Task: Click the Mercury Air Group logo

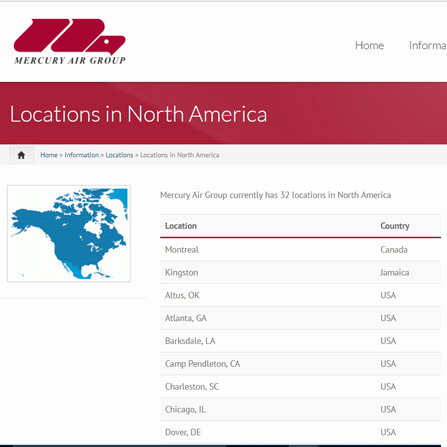Action: click(x=70, y=41)
